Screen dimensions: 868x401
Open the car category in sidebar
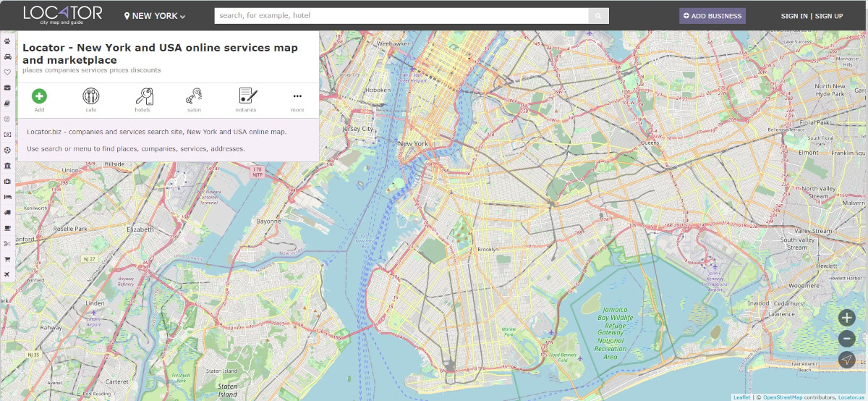click(x=7, y=56)
